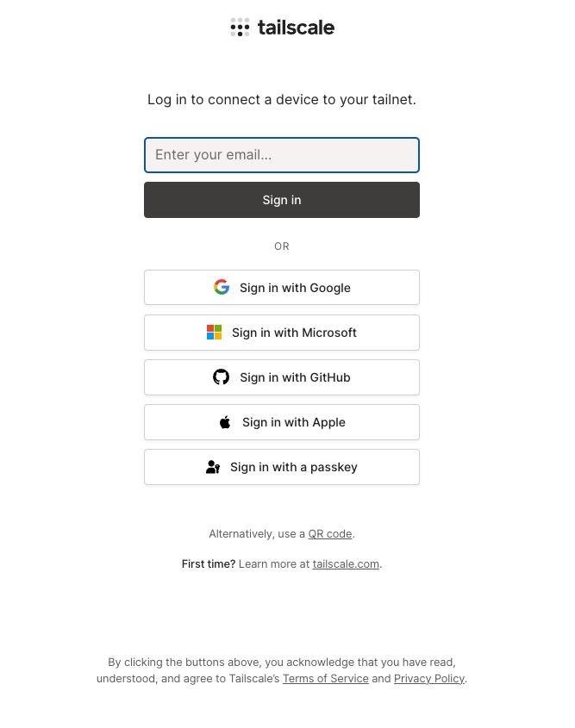This screenshot has width=575, height=728.
Task: Visit the tailscale.com link
Action: [x=346, y=564]
